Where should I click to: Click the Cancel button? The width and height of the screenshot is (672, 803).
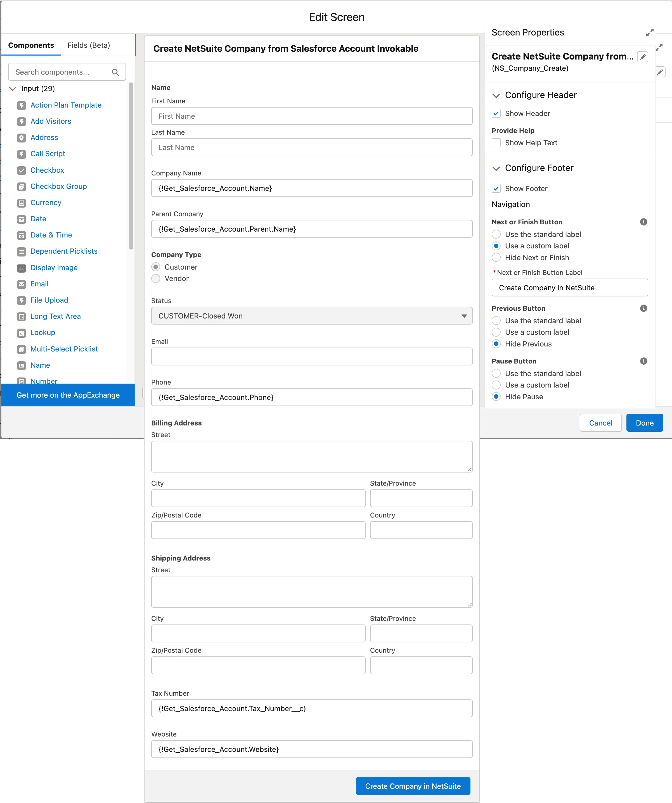[600, 423]
